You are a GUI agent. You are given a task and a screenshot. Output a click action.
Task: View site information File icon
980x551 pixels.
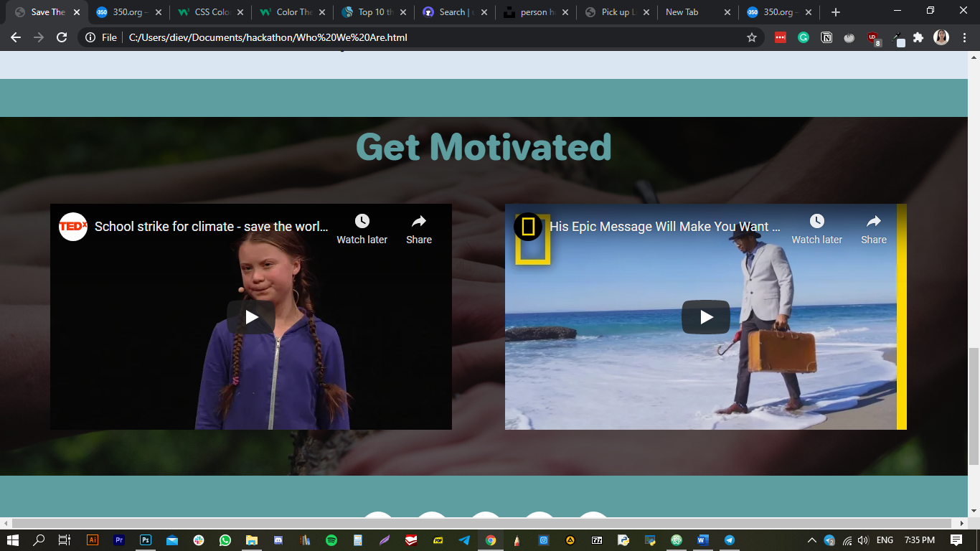point(101,37)
